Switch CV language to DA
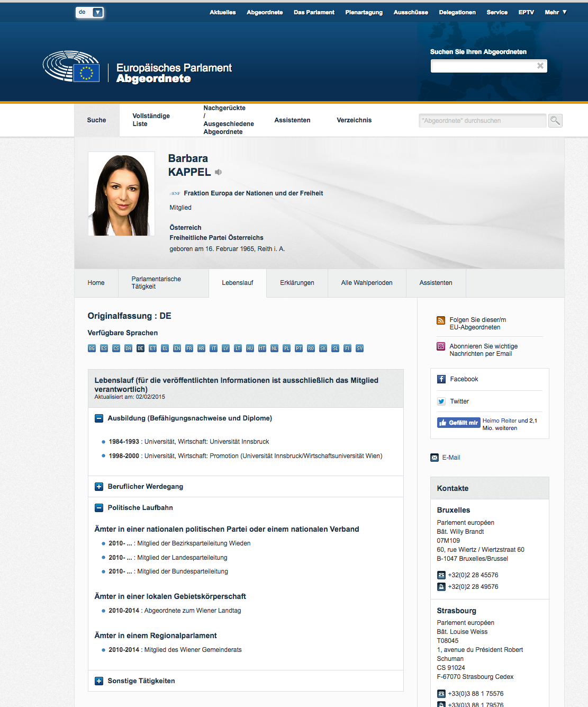 point(129,348)
